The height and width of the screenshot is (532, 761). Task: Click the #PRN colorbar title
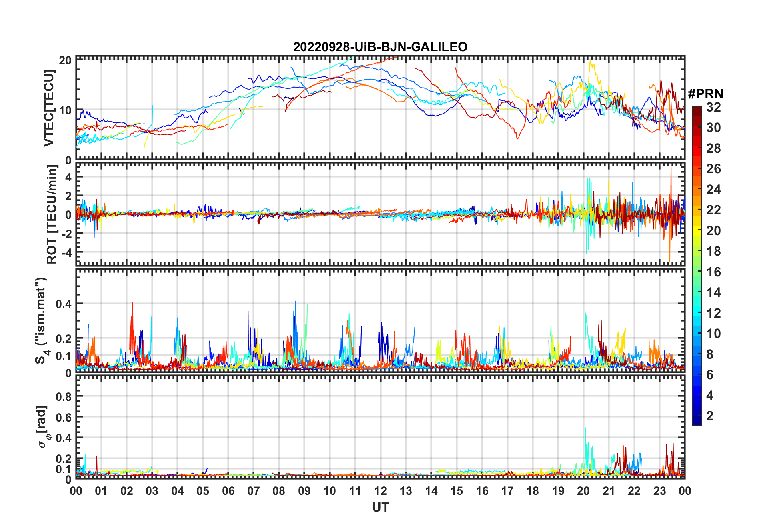(x=705, y=94)
